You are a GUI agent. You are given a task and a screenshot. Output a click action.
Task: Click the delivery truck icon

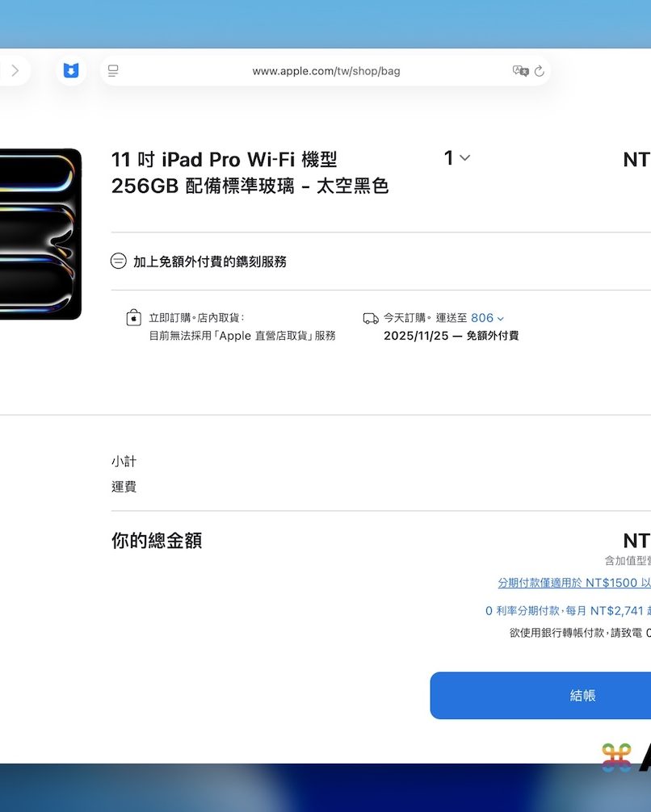[x=371, y=318]
